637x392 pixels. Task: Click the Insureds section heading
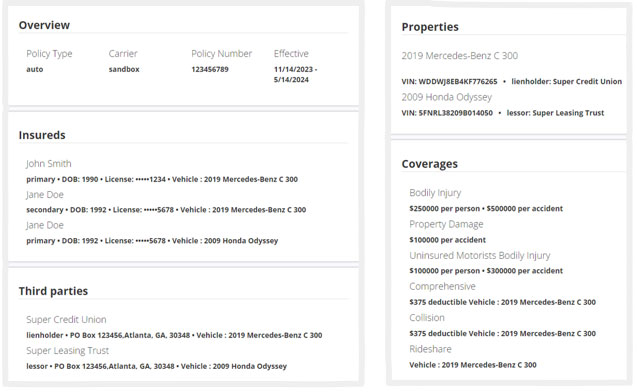point(42,135)
